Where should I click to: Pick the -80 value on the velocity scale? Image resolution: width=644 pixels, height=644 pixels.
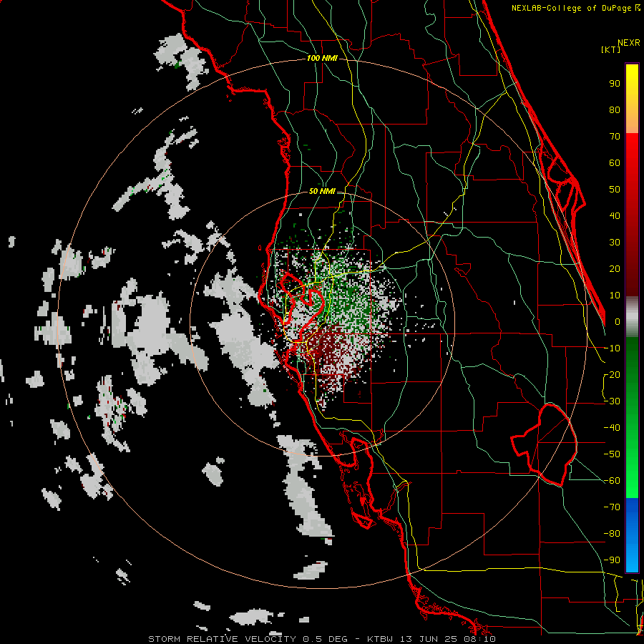612,534
